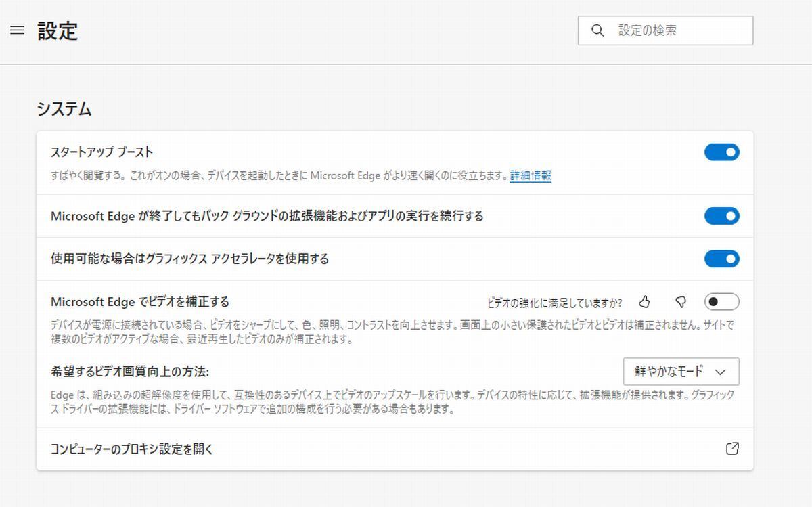Viewport: 812px width, 507px height.
Task: Toggle background extensions and apps switch
Action: pos(721,216)
